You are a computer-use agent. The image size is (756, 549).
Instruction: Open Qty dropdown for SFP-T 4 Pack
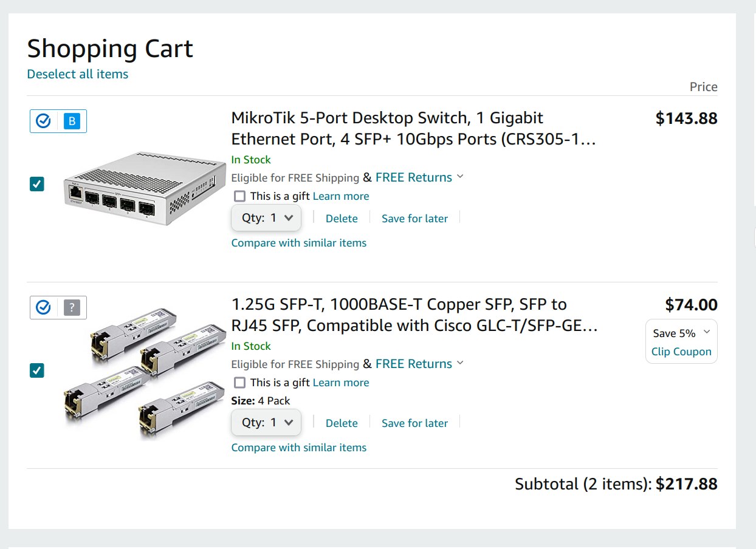click(x=266, y=423)
